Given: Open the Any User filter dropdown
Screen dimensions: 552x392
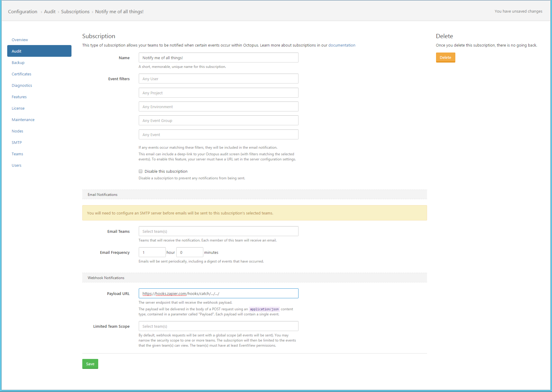Looking at the screenshot, I should [218, 79].
